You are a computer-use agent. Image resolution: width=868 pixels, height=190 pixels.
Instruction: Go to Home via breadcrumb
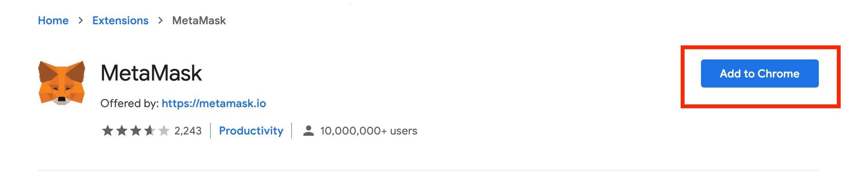[53, 20]
